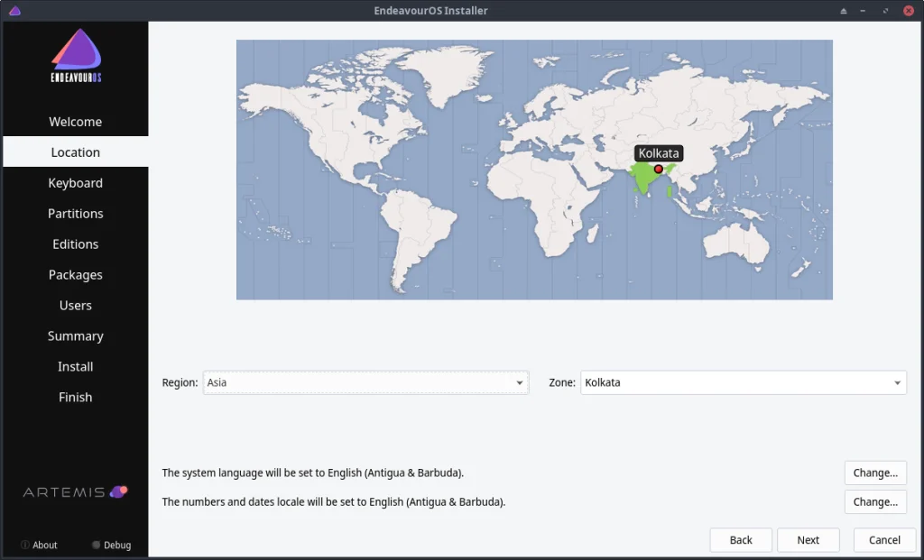Image resolution: width=924 pixels, height=560 pixels.
Task: Click the Region label
Action: point(180,382)
